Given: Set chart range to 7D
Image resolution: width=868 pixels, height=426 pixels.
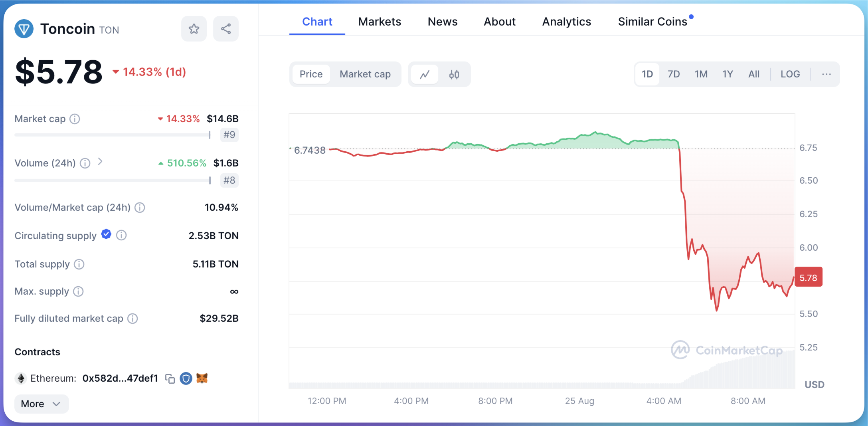Looking at the screenshot, I should tap(674, 74).
